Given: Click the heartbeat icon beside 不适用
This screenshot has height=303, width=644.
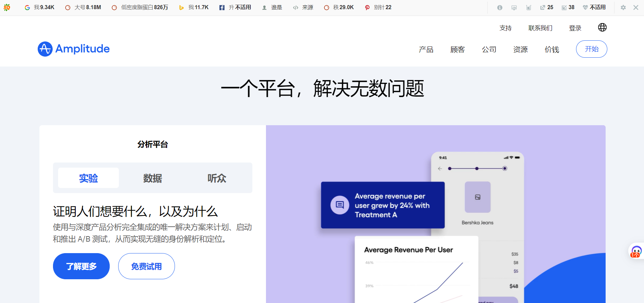Looking at the screenshot, I should coord(585,7).
